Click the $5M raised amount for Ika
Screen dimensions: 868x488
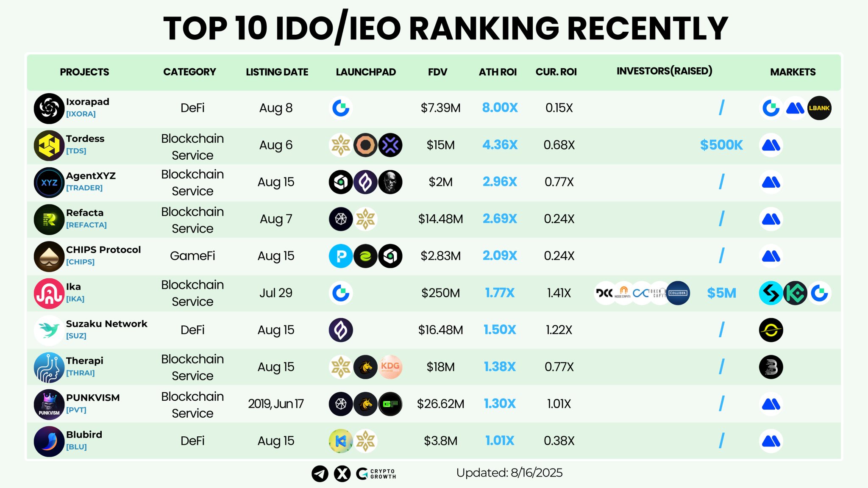721,293
